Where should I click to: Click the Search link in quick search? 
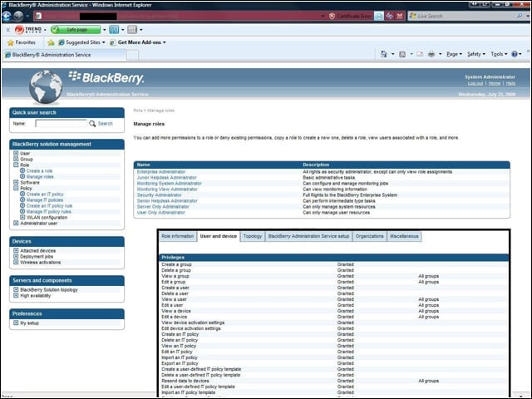[x=106, y=124]
